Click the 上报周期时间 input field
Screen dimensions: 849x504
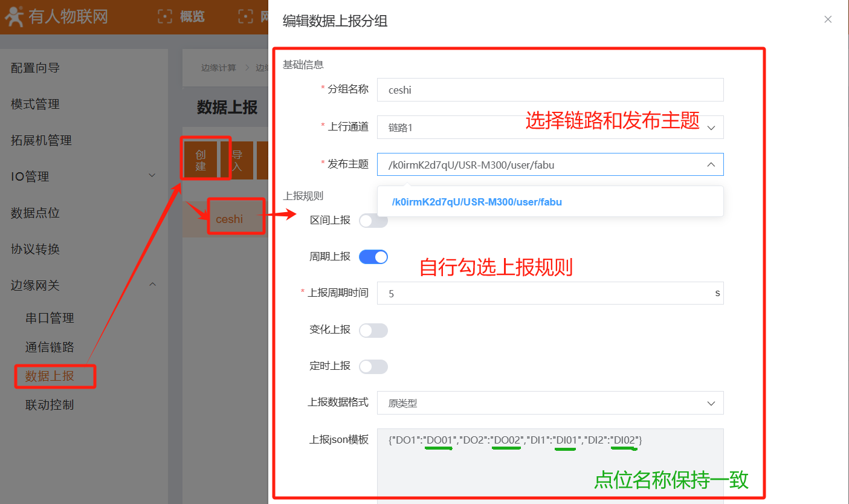click(x=544, y=293)
